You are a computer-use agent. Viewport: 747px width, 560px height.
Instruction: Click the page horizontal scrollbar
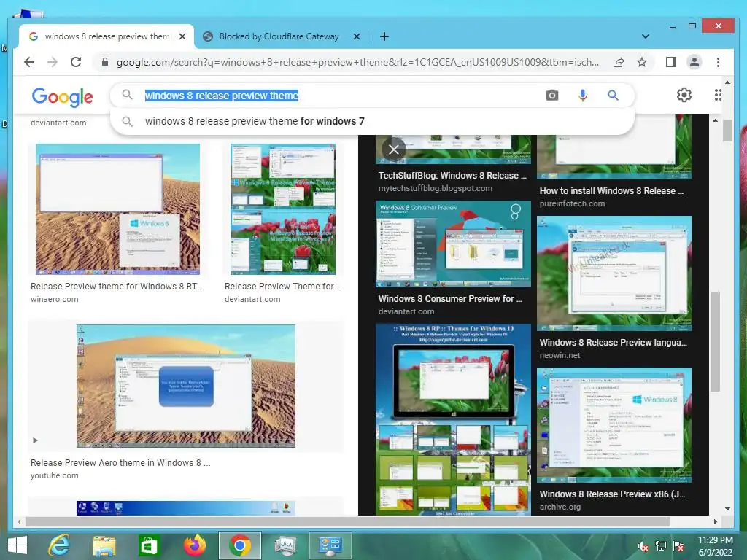(x=347, y=521)
